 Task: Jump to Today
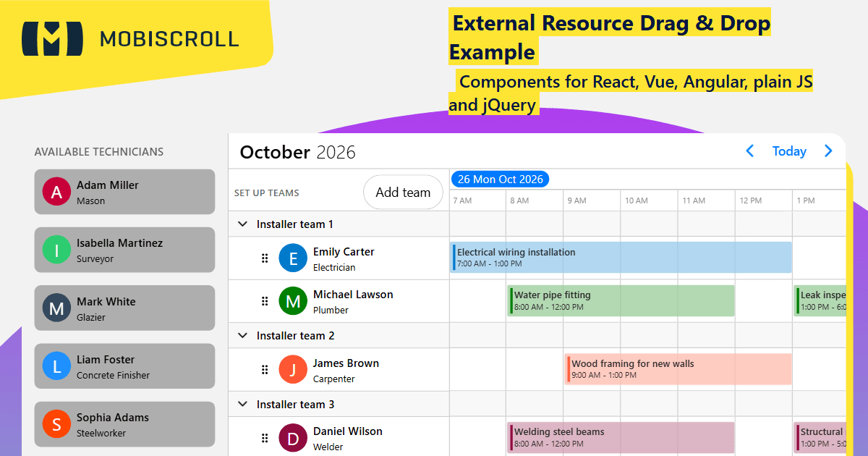789,151
